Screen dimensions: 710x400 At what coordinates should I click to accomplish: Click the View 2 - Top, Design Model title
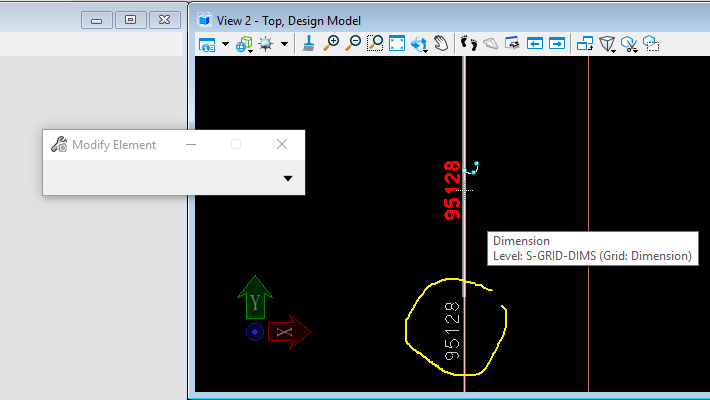289,21
